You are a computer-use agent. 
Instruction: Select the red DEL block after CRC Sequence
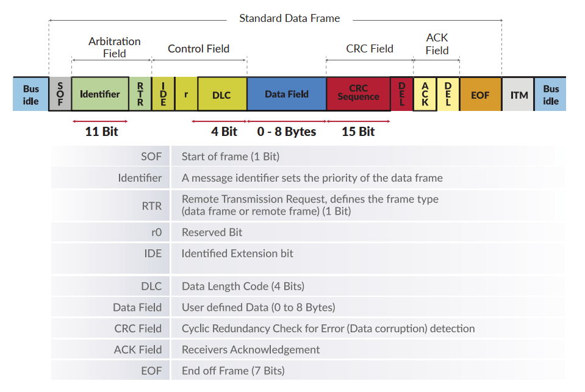coord(401,94)
